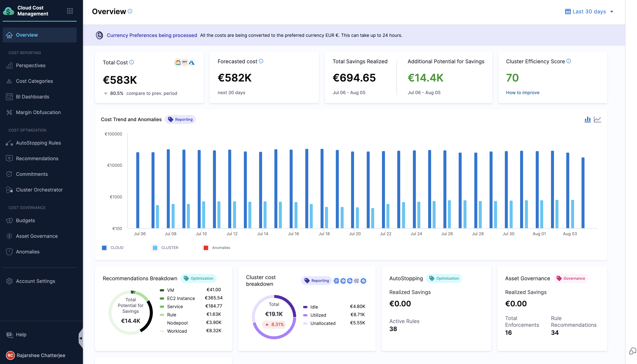Viewport: 637px width, 364px height.
Task: Click info icon beside Total Cost
Action: pos(132,62)
